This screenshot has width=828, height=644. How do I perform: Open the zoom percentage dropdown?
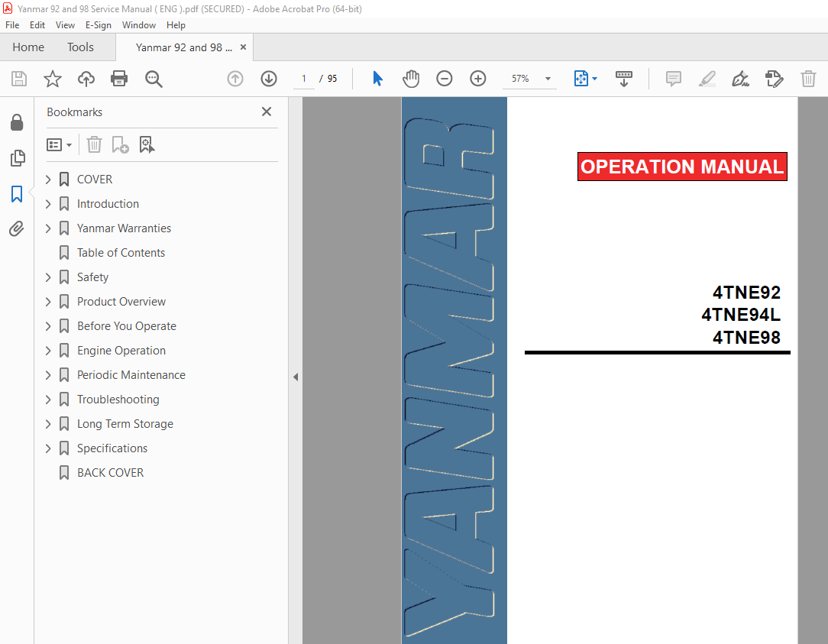(548, 79)
